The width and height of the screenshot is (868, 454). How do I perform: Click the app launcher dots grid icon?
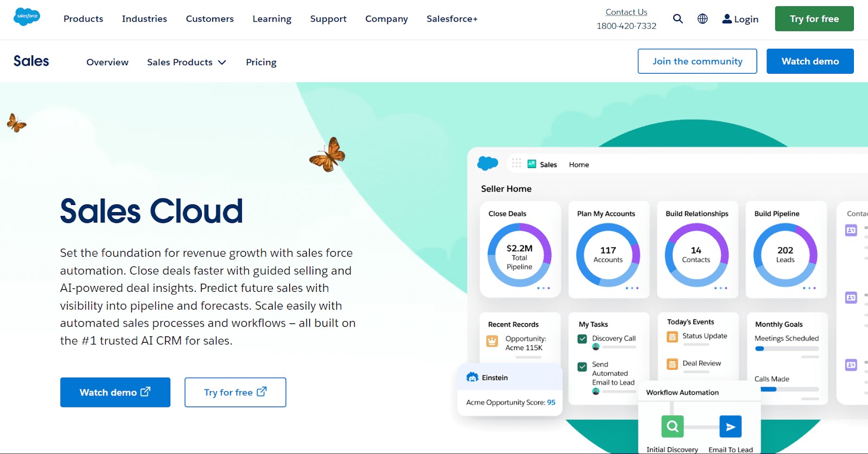[516, 163]
